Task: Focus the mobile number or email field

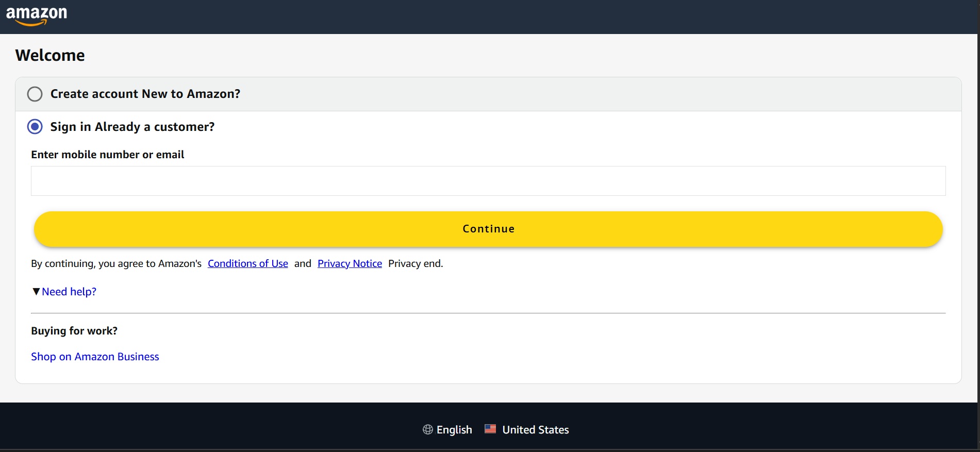Action: [488, 181]
